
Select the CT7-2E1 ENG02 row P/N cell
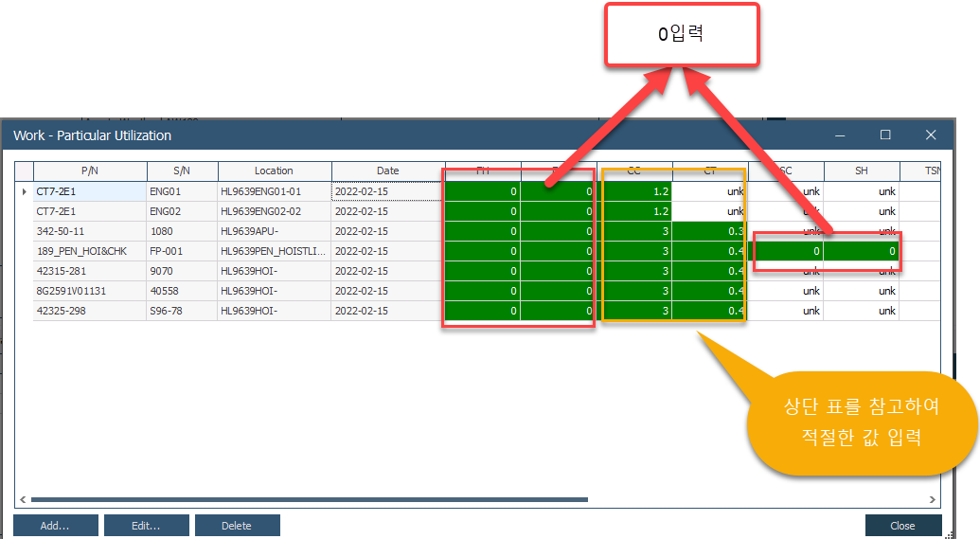(90, 211)
